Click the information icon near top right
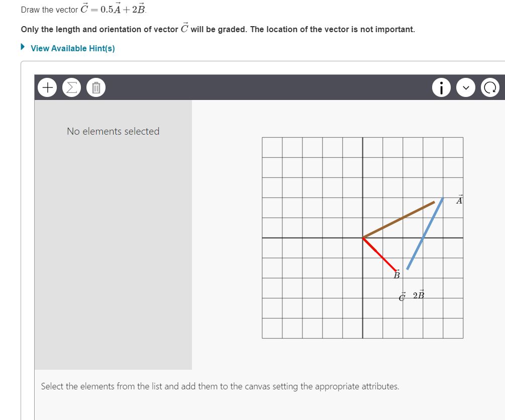This screenshot has height=420, width=505. point(441,87)
